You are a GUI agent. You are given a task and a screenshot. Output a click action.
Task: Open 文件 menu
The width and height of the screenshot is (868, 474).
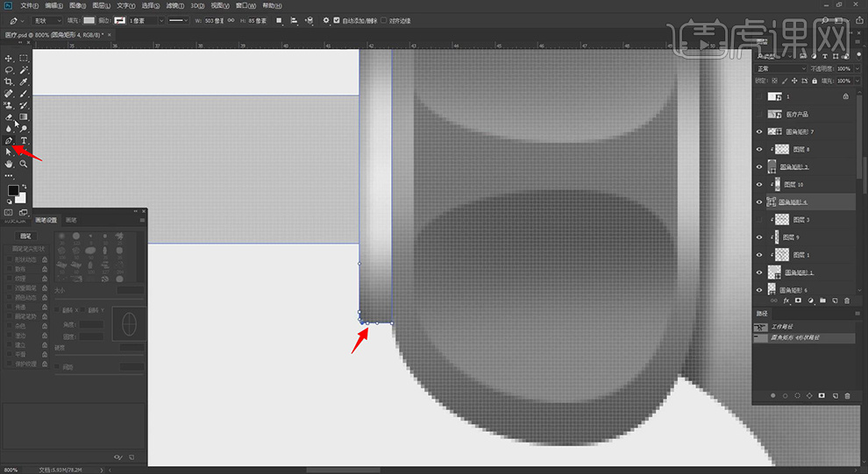(29, 5)
